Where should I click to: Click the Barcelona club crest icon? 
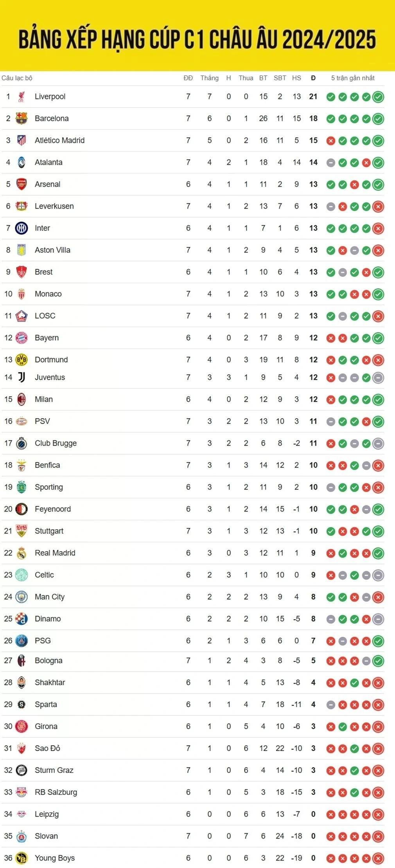(x=22, y=119)
